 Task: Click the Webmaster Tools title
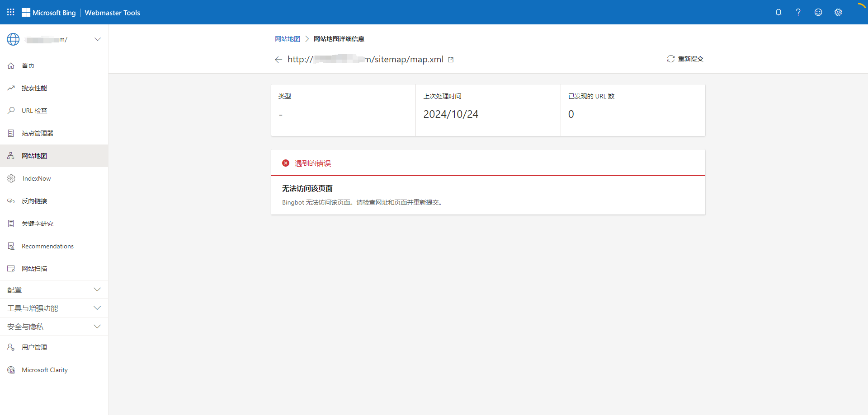[x=113, y=13]
